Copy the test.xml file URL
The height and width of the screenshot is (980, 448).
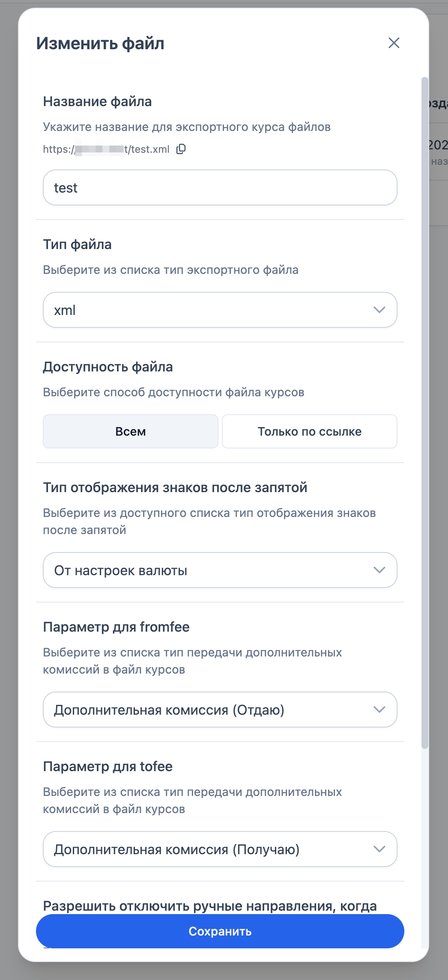[181, 149]
